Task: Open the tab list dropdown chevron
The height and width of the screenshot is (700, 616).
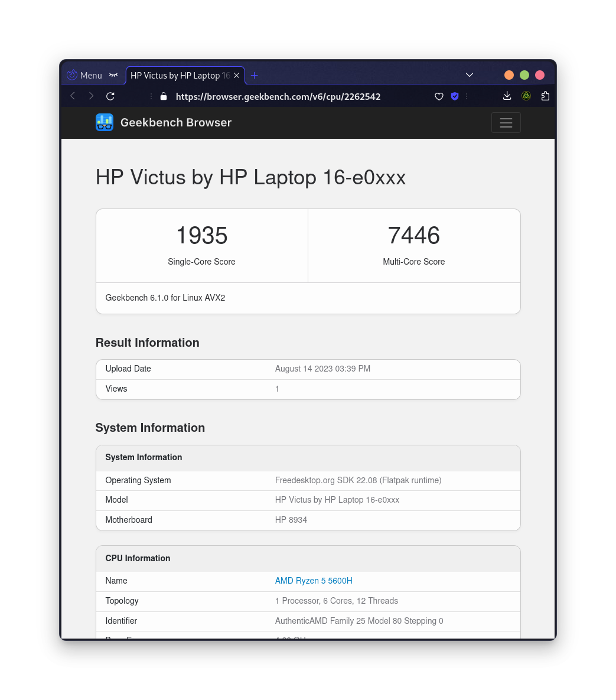Action: point(469,75)
